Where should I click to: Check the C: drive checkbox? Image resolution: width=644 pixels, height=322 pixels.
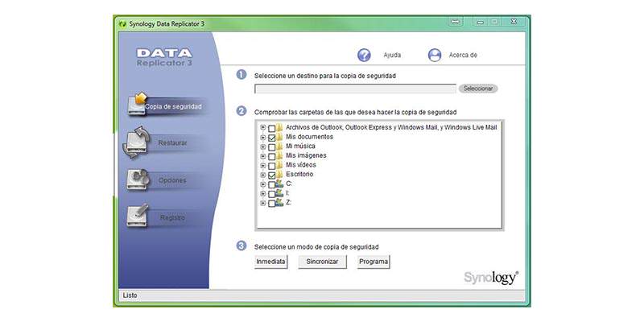pyautogui.click(x=271, y=185)
